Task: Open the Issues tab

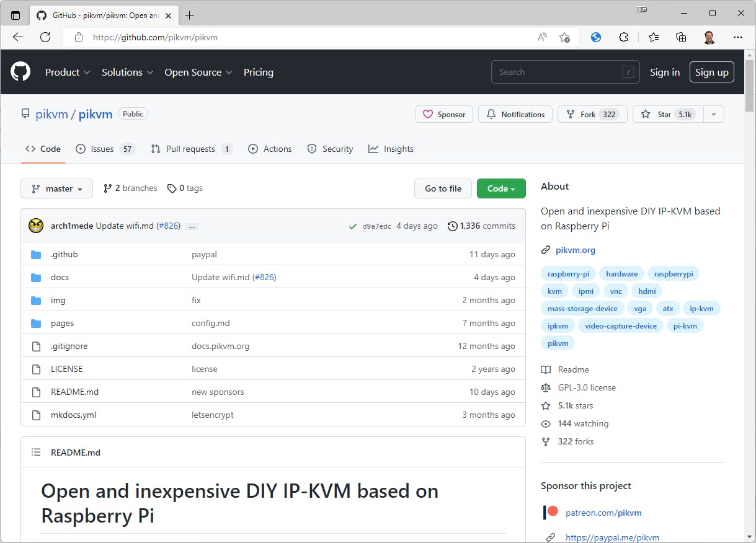Action: tap(105, 149)
